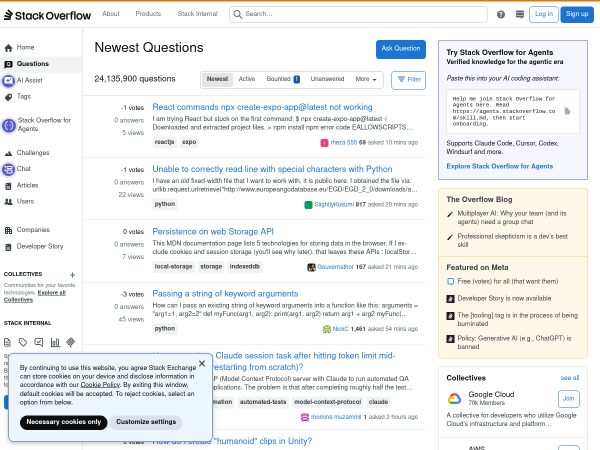
Task: Open AI Assist from sidebar
Action: coord(23,80)
